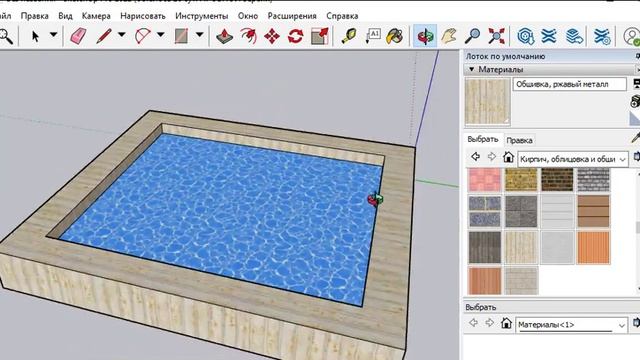Open the Расширения menu
This screenshot has width=640, height=360.
292,16
